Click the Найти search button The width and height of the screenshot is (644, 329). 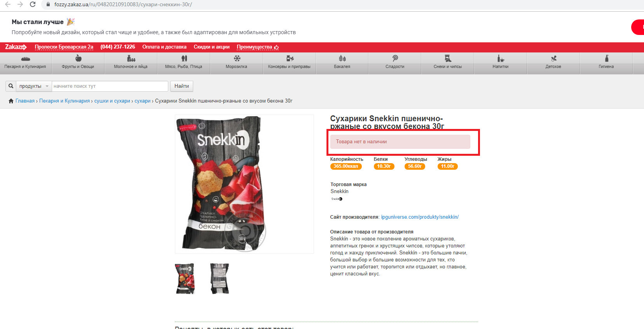pos(182,86)
